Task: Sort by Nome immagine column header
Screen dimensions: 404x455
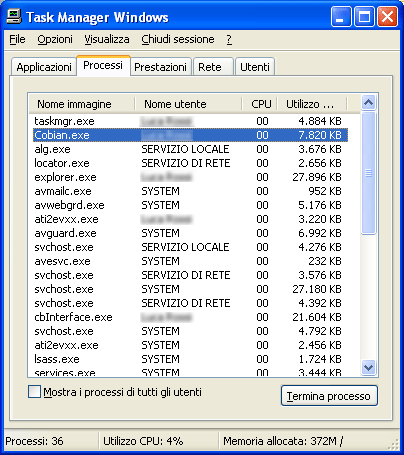Action: pyautogui.click(x=82, y=104)
